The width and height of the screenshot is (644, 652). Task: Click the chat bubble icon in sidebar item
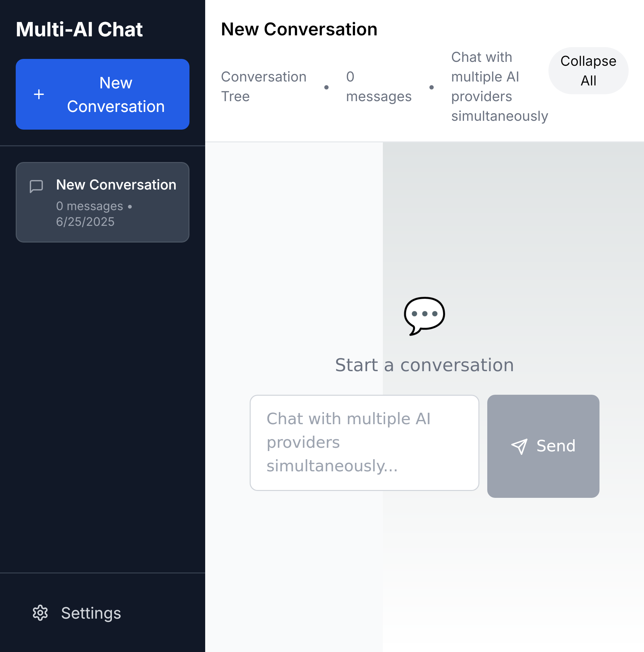[36, 186]
